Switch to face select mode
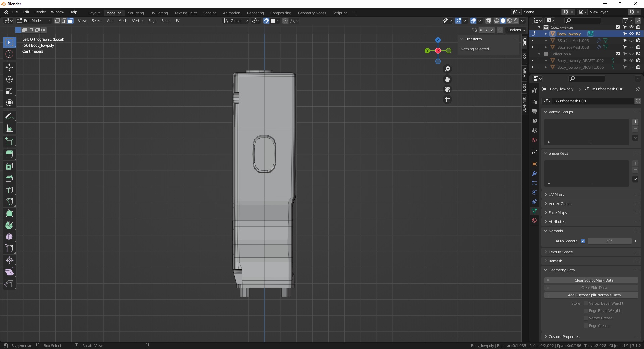Viewport: 644px width, 349px height. (x=70, y=21)
